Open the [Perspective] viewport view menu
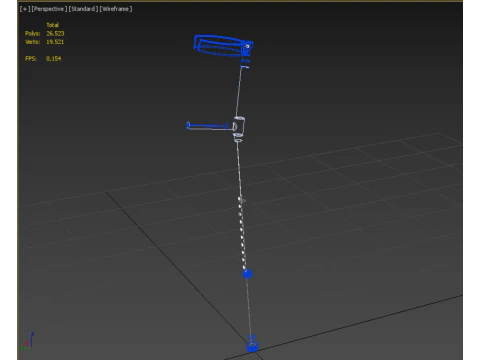This screenshot has height=360, width=480. 49,9
